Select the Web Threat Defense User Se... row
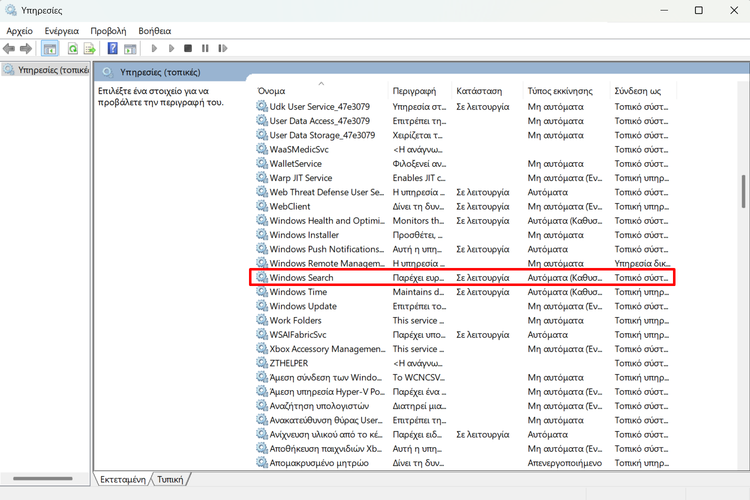 coord(463,192)
